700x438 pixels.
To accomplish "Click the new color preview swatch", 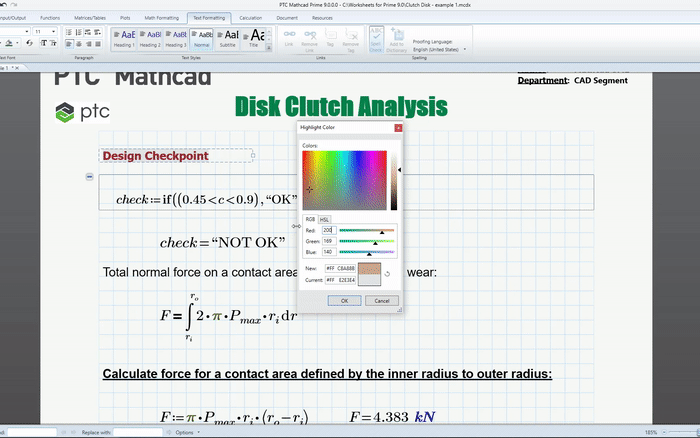I will pyautogui.click(x=369, y=269).
